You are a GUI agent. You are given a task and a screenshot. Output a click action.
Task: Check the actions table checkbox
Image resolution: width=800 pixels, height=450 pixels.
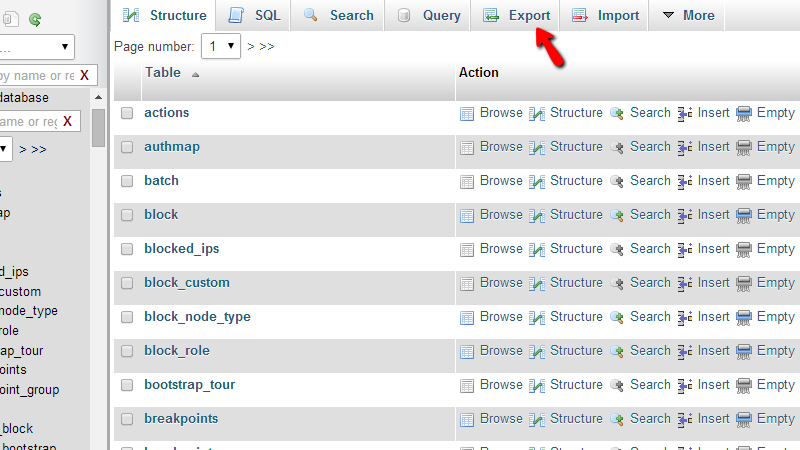point(127,113)
